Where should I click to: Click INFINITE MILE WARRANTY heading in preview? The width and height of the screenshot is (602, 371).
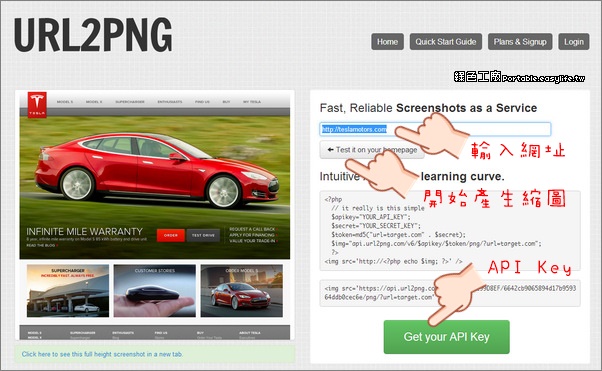[x=84, y=232]
